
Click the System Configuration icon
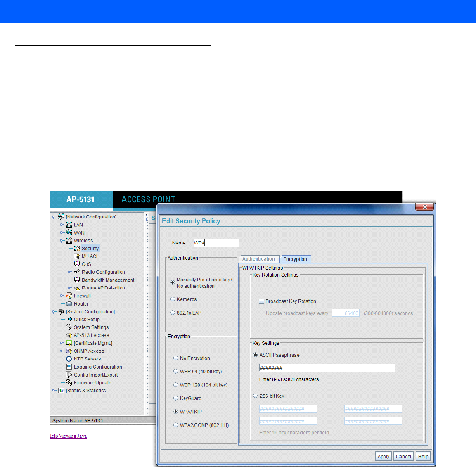61,311
